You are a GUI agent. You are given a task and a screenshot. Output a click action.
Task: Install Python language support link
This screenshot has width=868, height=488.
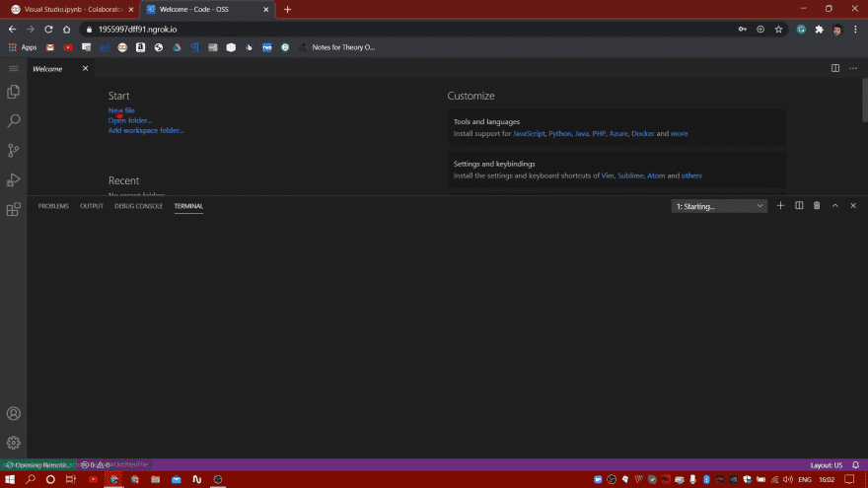click(559, 133)
